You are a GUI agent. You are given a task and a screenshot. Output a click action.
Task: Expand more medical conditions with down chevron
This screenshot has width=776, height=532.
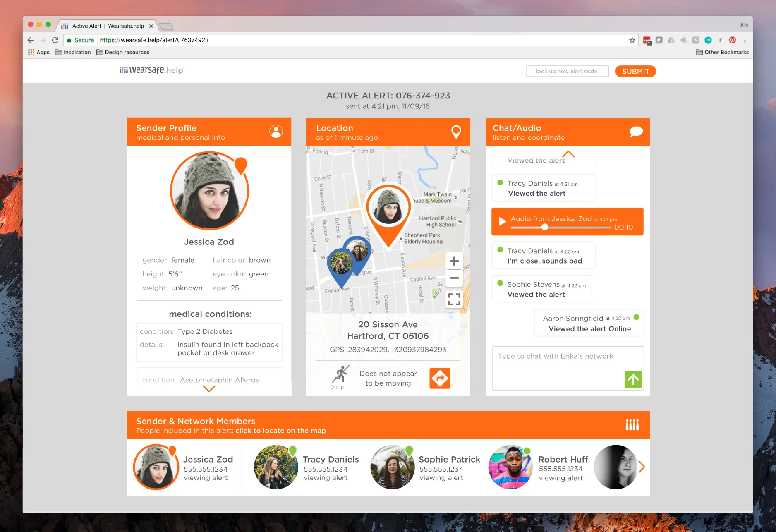click(209, 389)
